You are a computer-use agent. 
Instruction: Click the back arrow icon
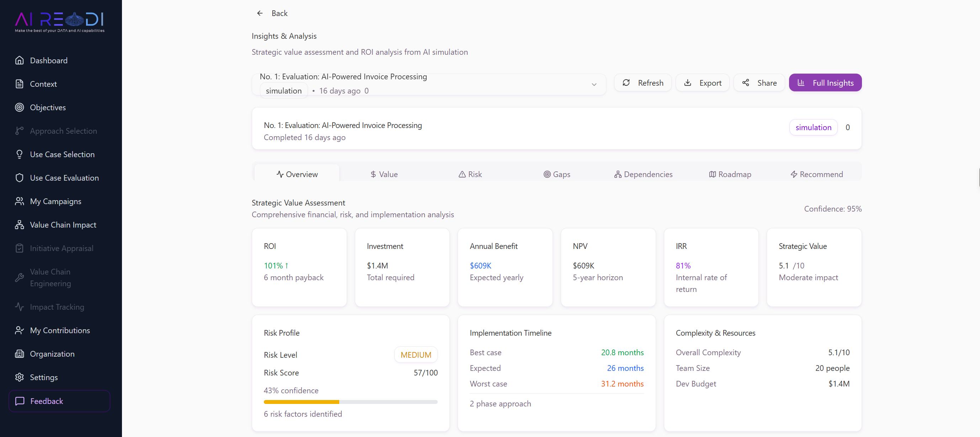tap(260, 13)
